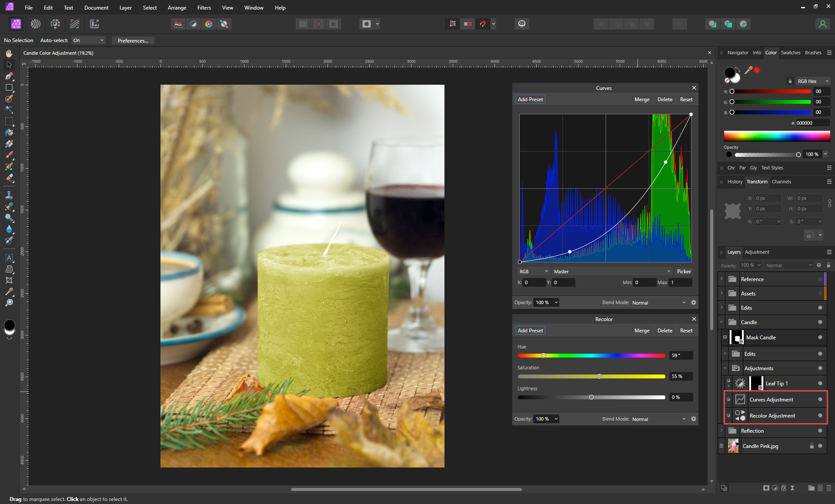Select the Hand view tool
The height and width of the screenshot is (504, 835).
click(x=9, y=53)
